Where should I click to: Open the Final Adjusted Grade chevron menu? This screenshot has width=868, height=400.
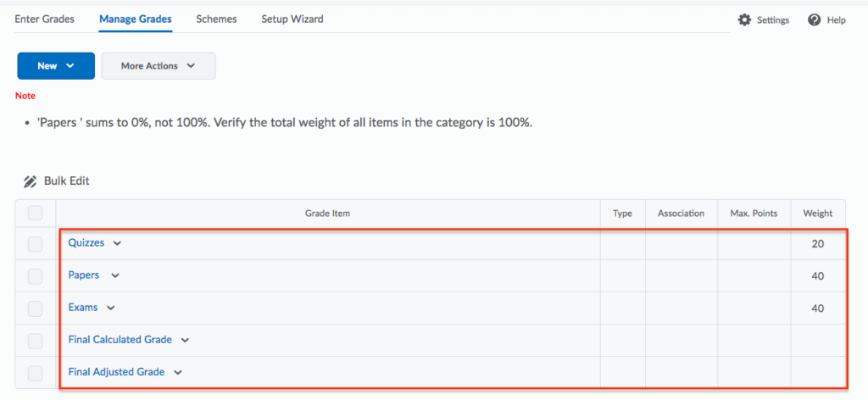[x=178, y=372]
